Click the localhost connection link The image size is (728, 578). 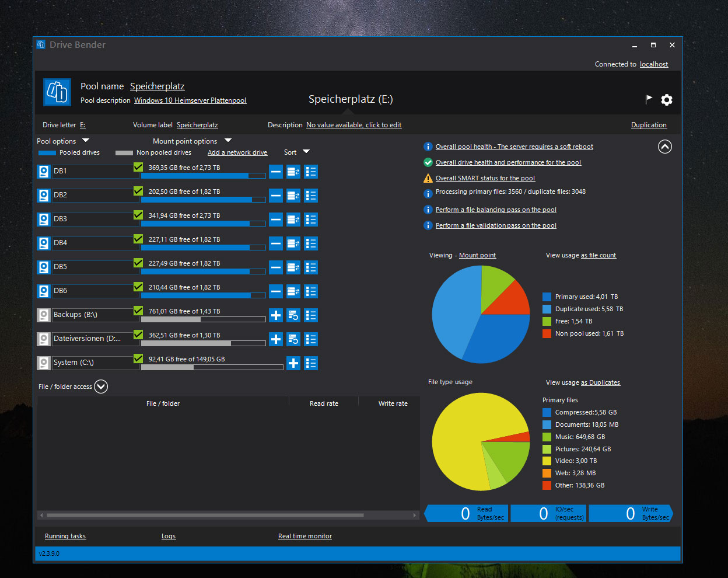tap(654, 64)
